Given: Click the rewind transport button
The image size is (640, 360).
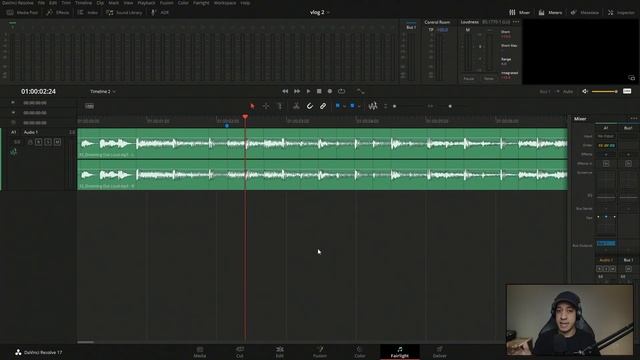Looking at the screenshot, I should (x=285, y=91).
